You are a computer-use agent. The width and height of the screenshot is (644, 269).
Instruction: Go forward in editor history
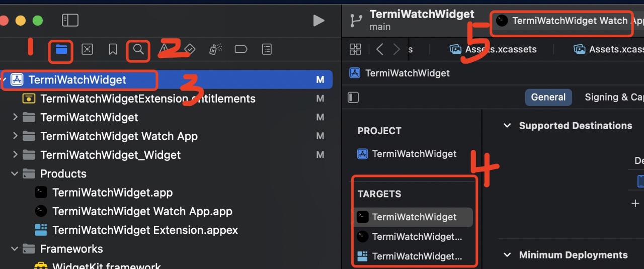[396, 49]
